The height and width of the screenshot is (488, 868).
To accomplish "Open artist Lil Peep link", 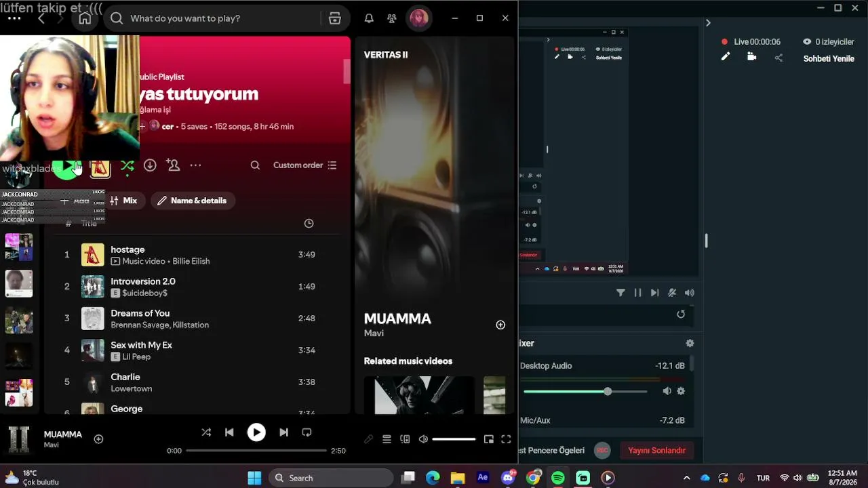I will click(136, 357).
